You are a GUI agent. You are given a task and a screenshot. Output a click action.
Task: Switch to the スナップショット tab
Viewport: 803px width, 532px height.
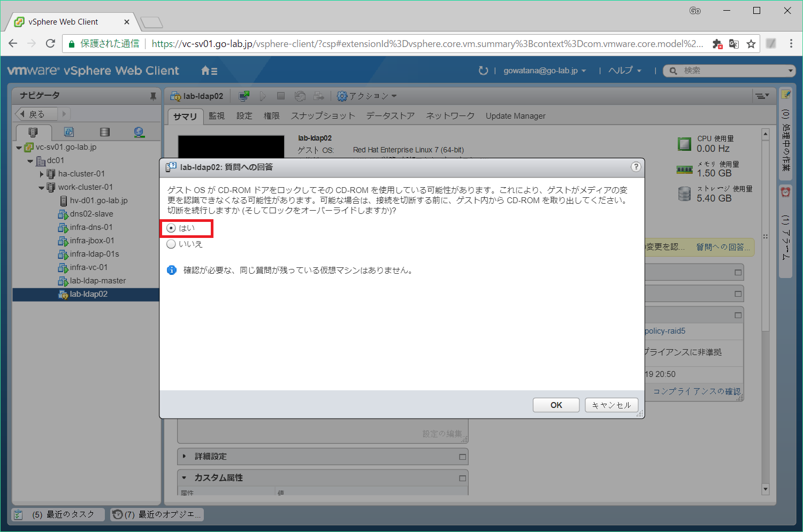[323, 115]
